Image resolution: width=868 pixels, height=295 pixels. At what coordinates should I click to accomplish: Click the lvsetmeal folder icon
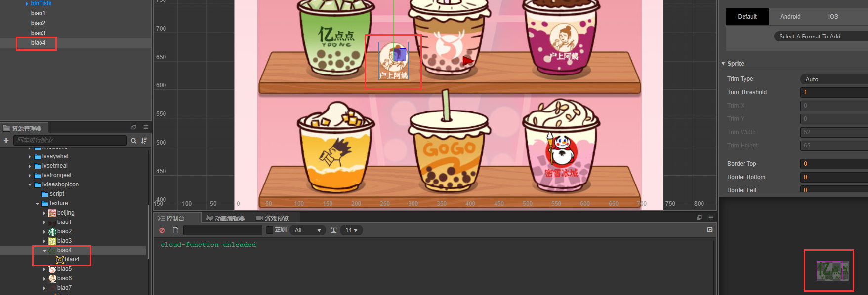click(37, 166)
